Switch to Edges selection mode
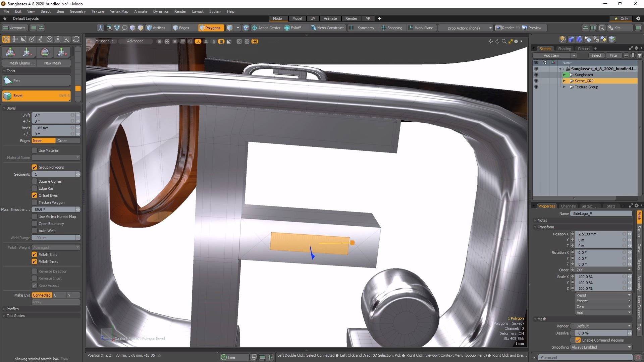 [181, 28]
